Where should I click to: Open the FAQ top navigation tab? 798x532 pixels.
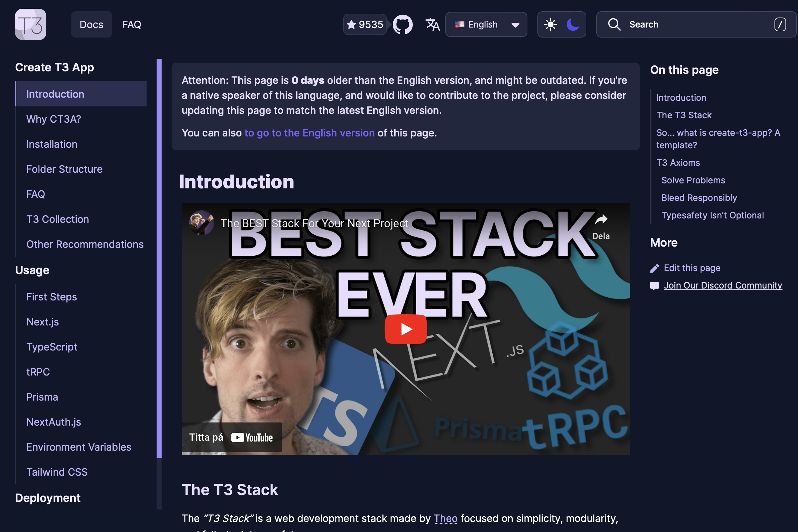[132, 24]
